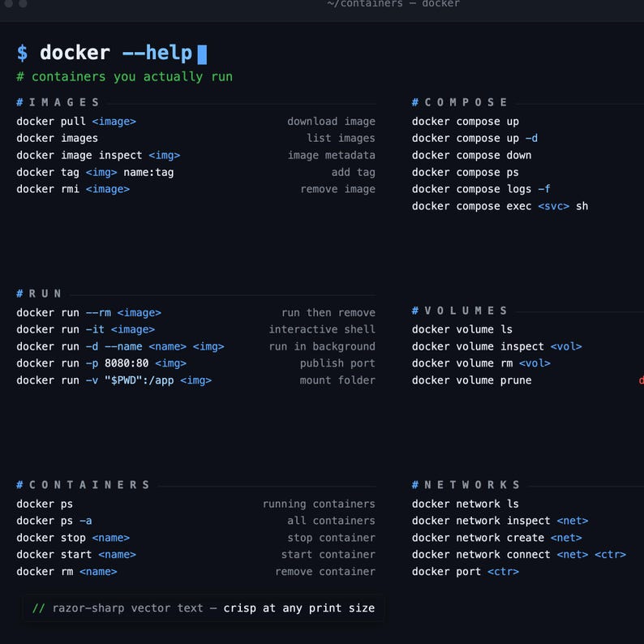This screenshot has width=644, height=644.
Task: Click the 'run in background' description
Action: [322, 346]
